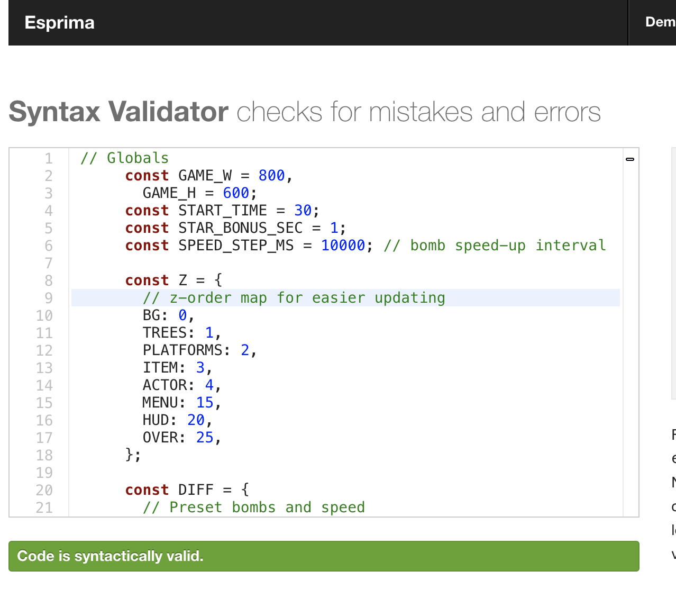
Task: Click the START_TIME constant name
Action: click(222, 211)
